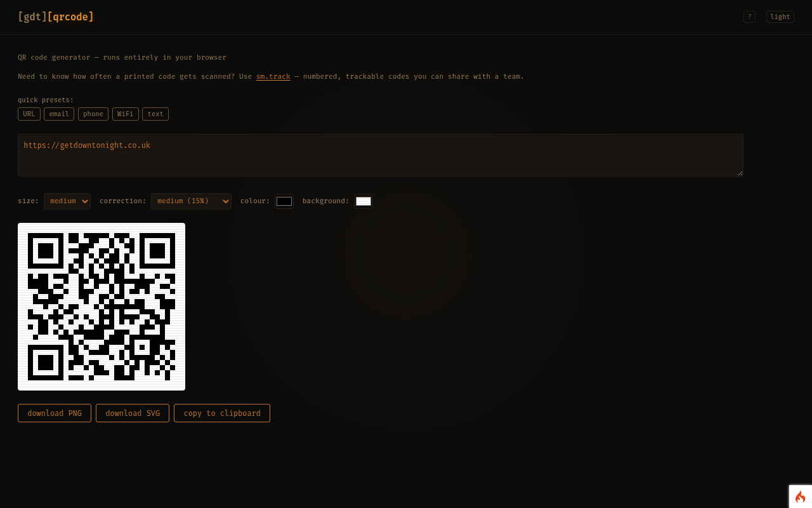The height and width of the screenshot is (508, 812).
Task: Choose the WiFi quick preset
Action: pyautogui.click(x=126, y=114)
